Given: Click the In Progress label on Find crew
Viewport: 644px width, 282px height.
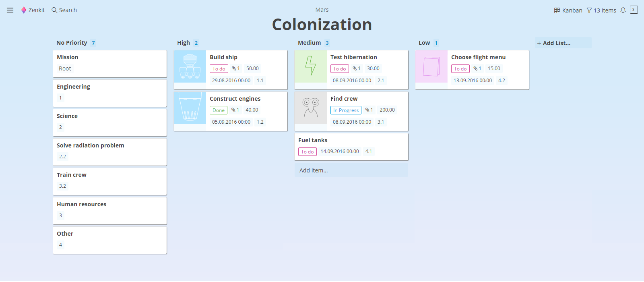Looking at the screenshot, I should (x=346, y=110).
